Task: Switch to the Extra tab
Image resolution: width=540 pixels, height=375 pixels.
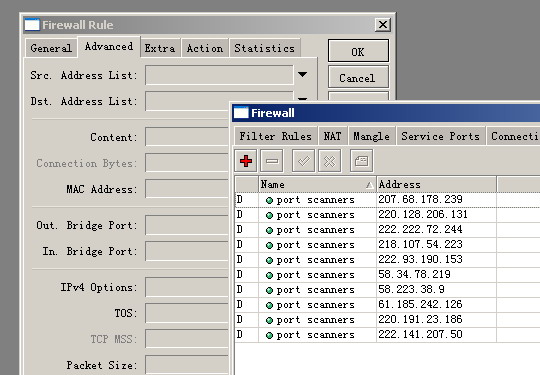Action: (160, 48)
